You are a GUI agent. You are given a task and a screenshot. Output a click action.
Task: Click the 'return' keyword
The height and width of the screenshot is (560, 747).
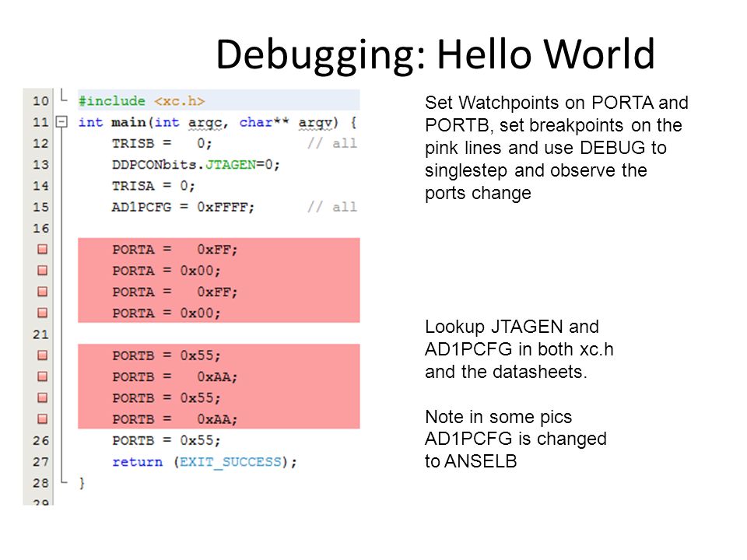137,462
